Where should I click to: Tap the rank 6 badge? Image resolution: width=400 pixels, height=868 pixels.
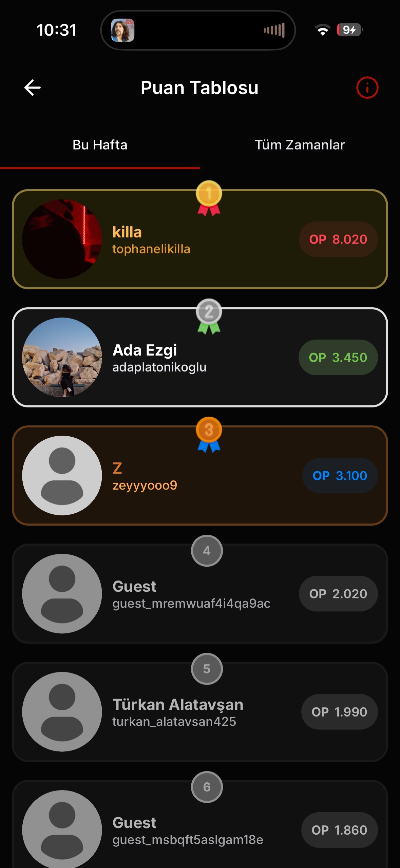tap(207, 787)
